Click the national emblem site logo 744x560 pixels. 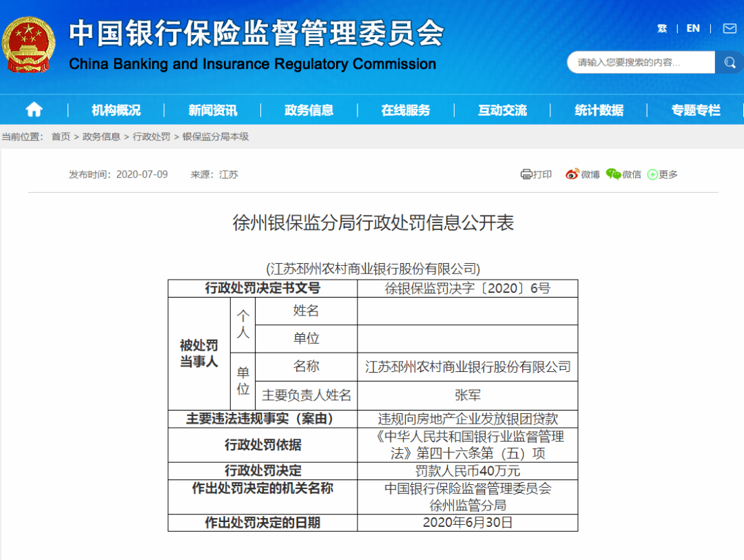tap(28, 43)
